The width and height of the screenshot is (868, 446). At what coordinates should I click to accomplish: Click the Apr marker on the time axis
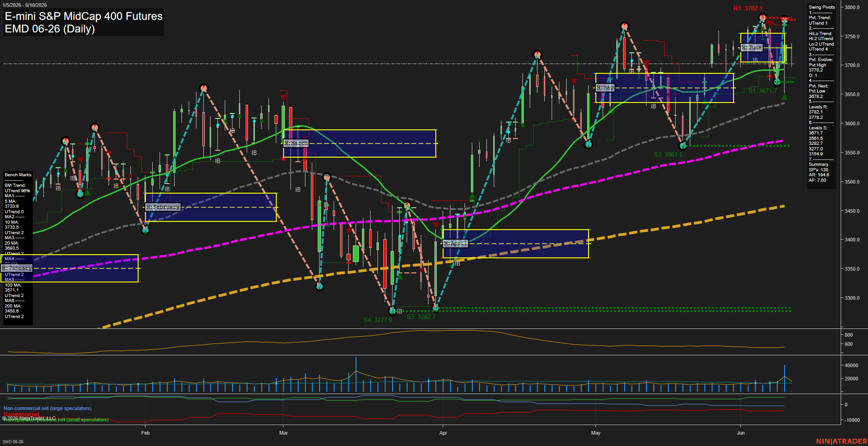point(443,433)
